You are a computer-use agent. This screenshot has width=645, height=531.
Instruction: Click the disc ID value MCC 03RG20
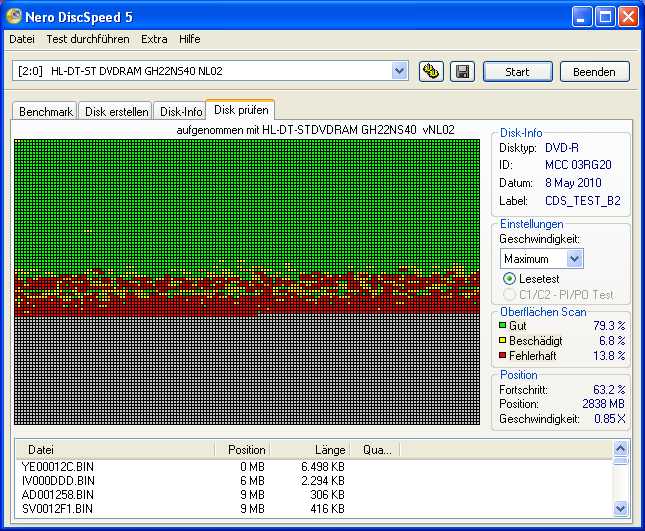tap(578, 165)
